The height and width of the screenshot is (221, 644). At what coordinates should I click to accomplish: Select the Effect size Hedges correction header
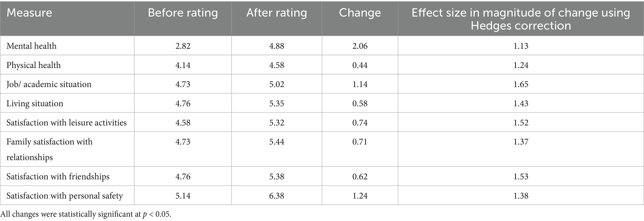[x=521, y=19]
